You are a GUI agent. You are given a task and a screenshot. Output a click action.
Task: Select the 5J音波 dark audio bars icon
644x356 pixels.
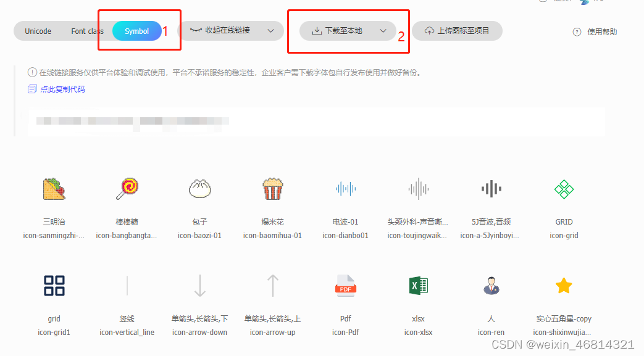(491, 189)
